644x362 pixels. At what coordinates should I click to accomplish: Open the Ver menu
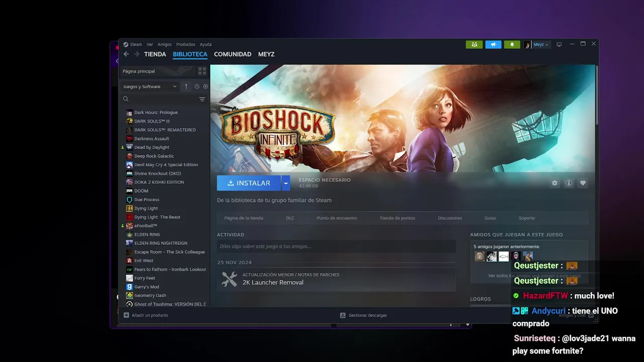[x=150, y=44]
